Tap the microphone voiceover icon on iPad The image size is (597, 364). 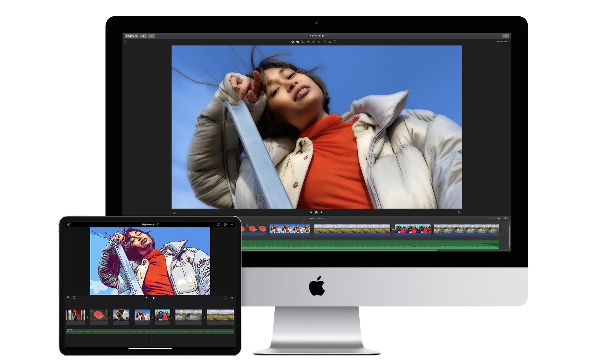tap(68, 298)
